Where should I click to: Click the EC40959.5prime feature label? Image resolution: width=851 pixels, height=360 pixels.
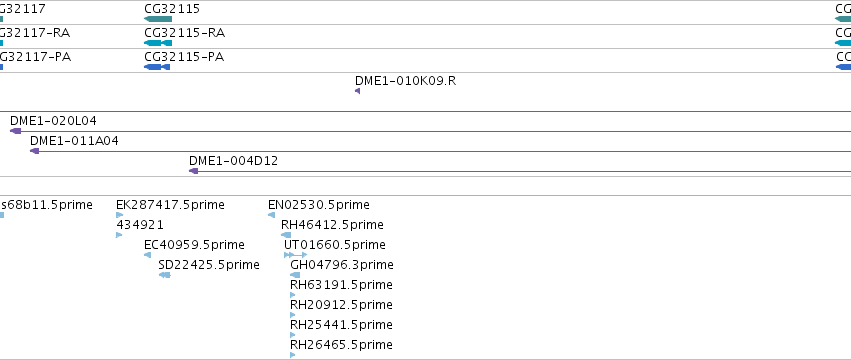tap(194, 245)
